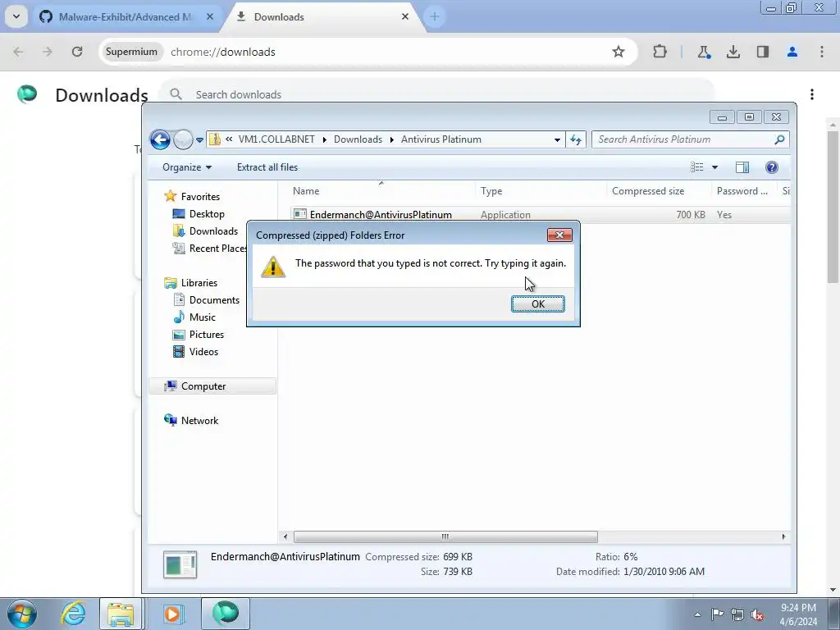Image resolution: width=840 pixels, height=630 pixels.
Task: Sort by Password column header
Action: tap(745, 190)
